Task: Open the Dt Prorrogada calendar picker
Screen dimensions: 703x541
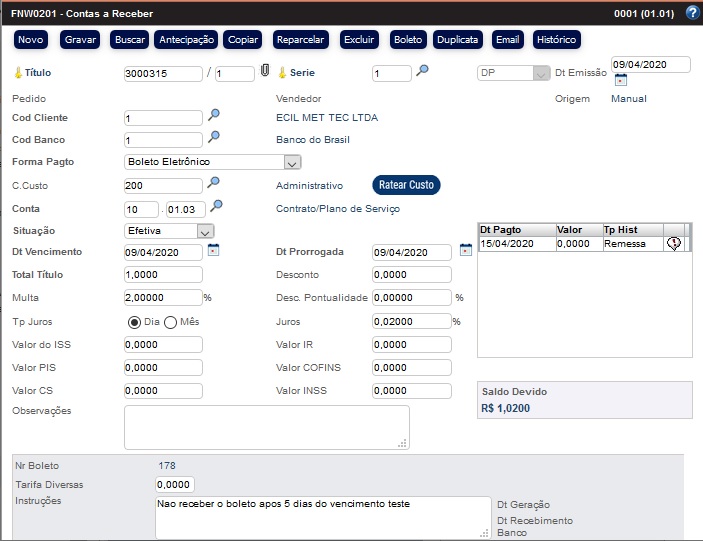Action: (x=465, y=250)
